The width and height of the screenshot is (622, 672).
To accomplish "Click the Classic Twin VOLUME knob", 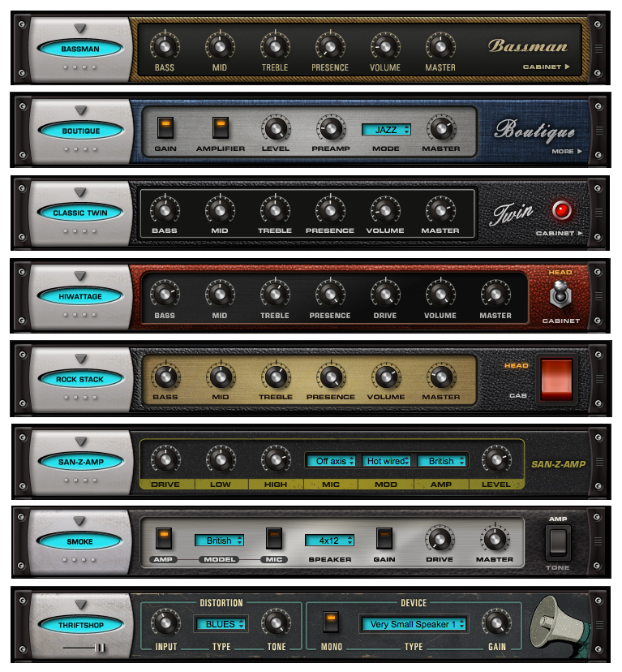I will (x=385, y=210).
